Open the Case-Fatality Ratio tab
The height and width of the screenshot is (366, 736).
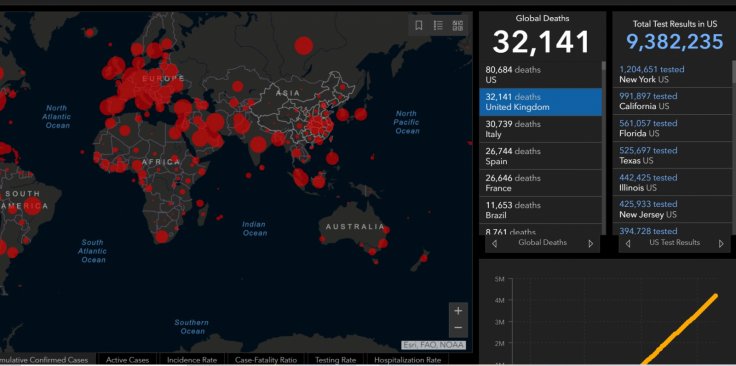coord(266,360)
